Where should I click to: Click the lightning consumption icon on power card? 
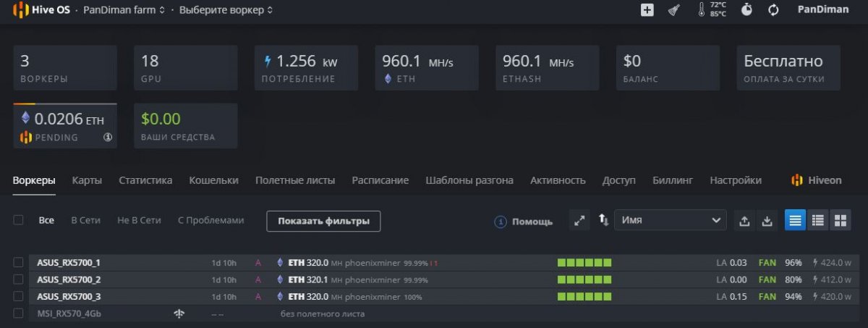pos(268,62)
